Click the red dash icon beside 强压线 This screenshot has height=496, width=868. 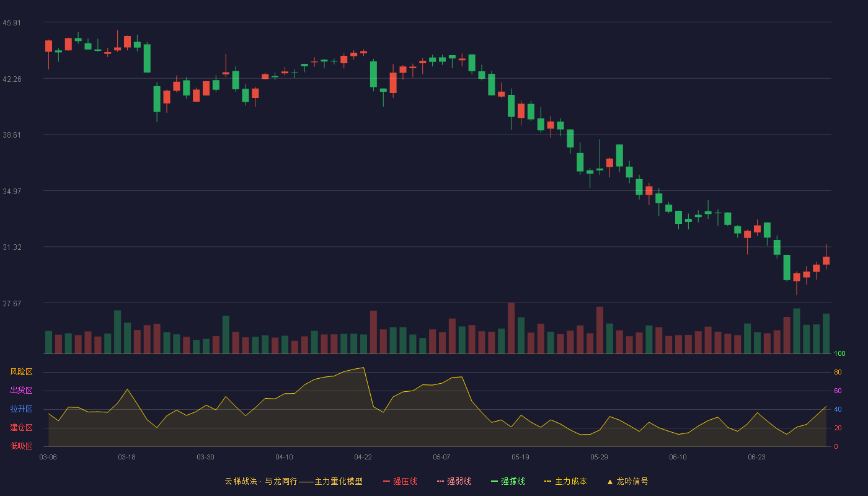tap(387, 481)
